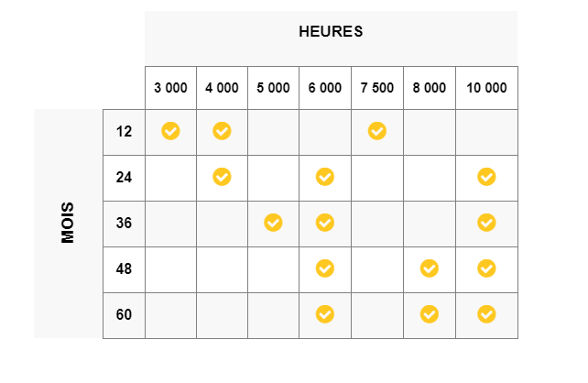
Task: Click the HEURES table heading
Action: [331, 31]
